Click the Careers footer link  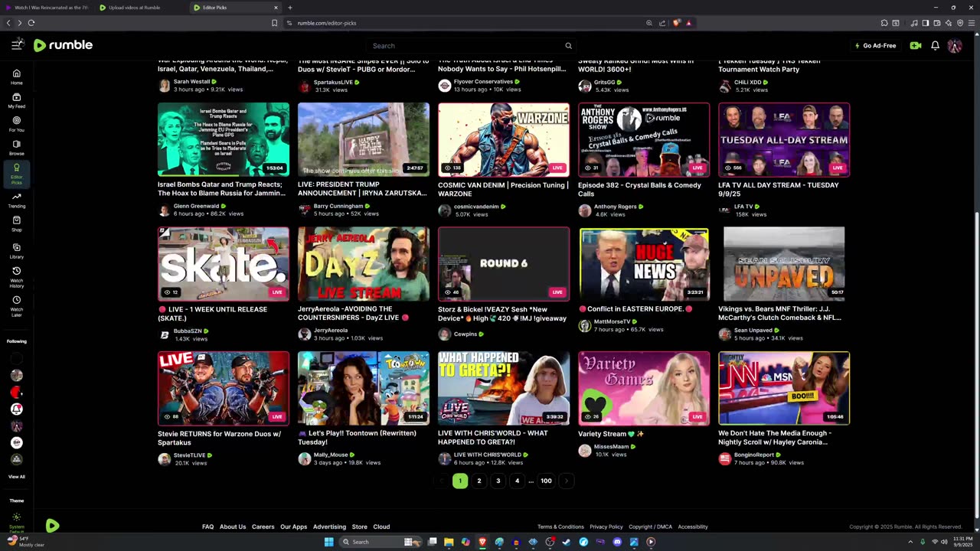coord(263,527)
